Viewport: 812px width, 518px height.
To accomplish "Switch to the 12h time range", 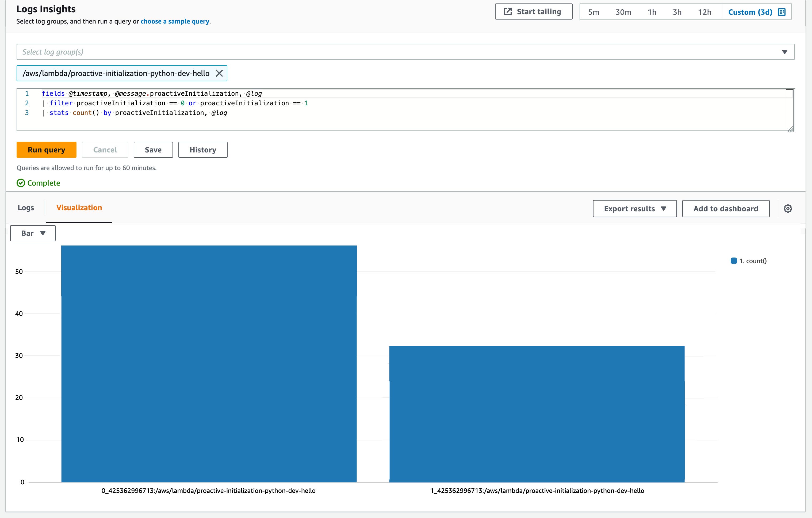I will [x=704, y=12].
